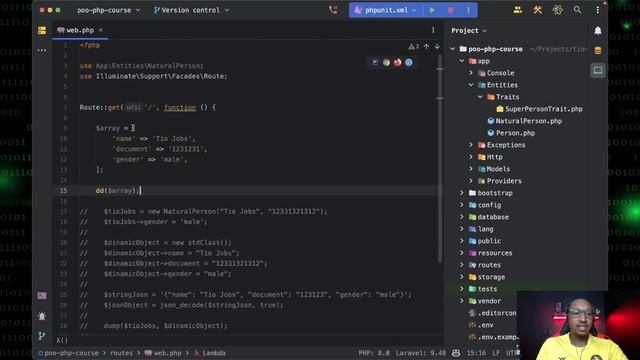Open Notifications bell on right stripe
Screen dimensions: 640x360
pyautogui.click(x=598, y=31)
